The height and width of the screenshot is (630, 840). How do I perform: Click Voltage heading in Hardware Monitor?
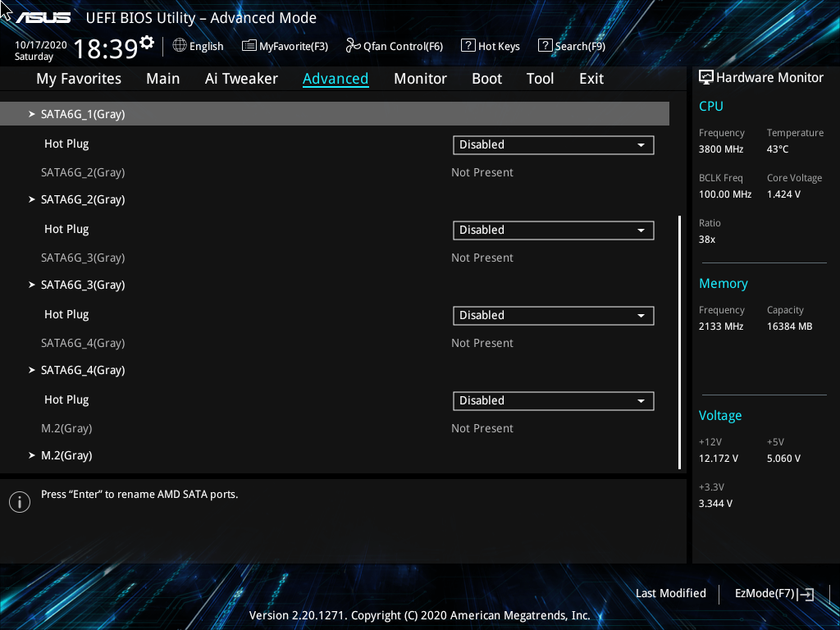pos(720,416)
